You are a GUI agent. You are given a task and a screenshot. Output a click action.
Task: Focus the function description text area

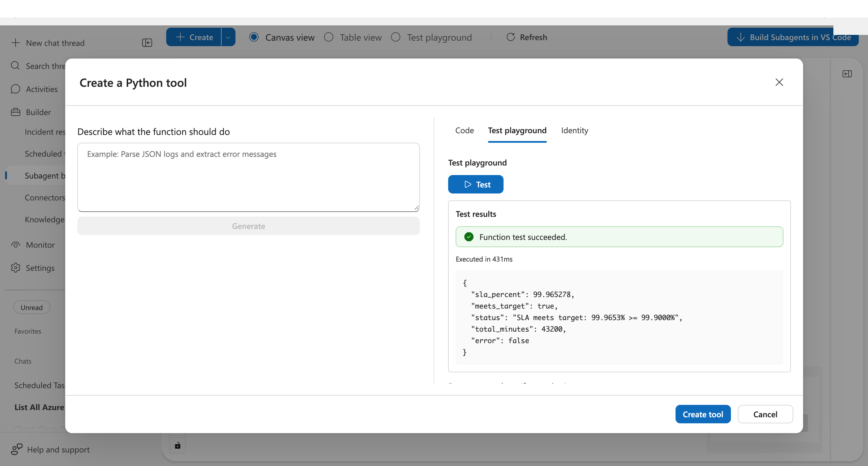click(248, 177)
